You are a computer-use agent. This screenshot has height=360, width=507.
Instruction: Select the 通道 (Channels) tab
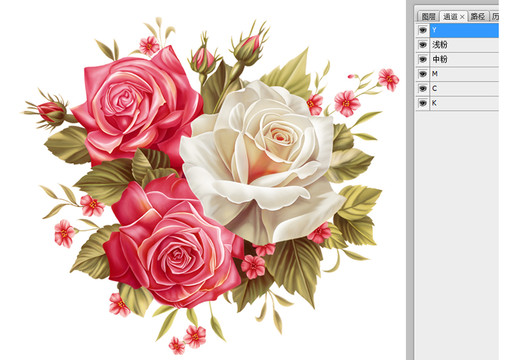(450, 16)
